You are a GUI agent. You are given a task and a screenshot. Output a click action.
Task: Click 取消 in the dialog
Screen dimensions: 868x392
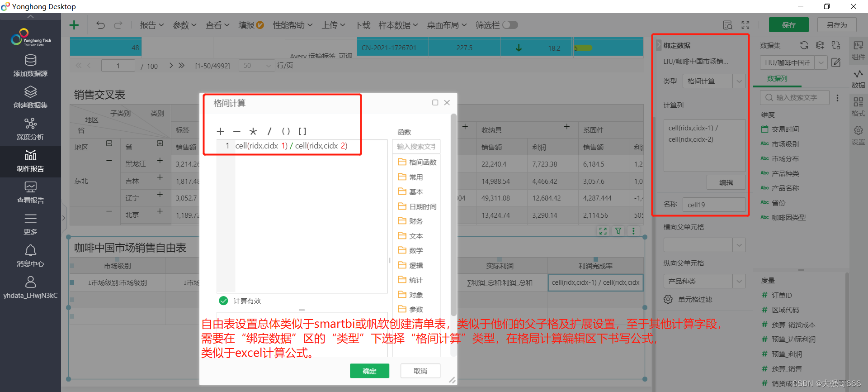(420, 371)
